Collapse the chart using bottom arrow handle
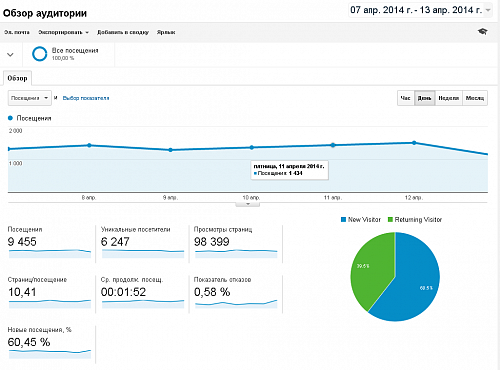The width and height of the screenshot is (500, 370). coord(248,204)
